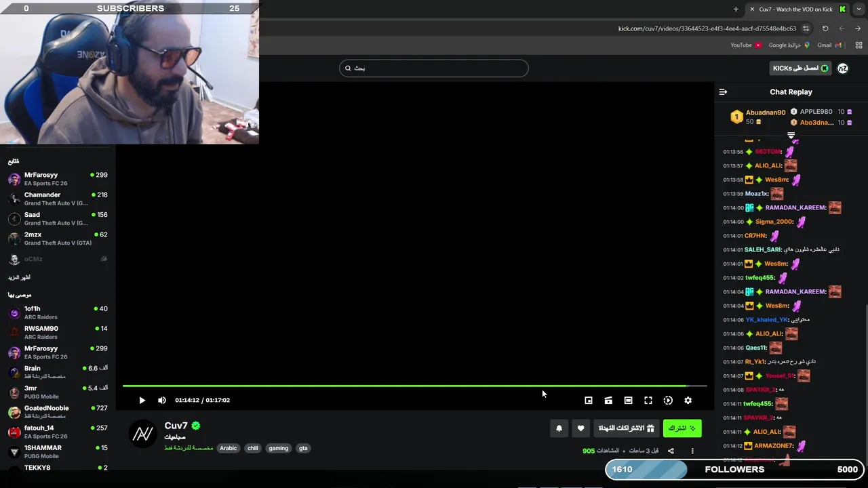Screen dimensions: 868x488
Task: Expand the gifter leaderboard arrow
Action: [791, 136]
